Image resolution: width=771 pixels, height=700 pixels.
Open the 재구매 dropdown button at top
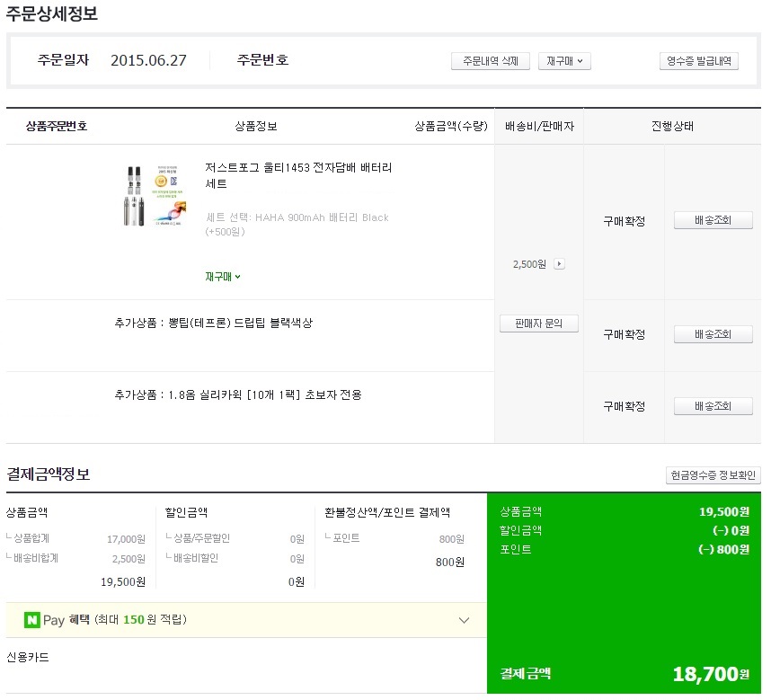pos(564,61)
